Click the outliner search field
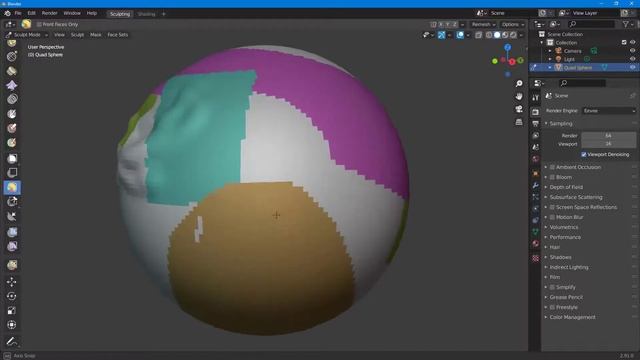Screen dimensions: 640x360 coord(591,24)
